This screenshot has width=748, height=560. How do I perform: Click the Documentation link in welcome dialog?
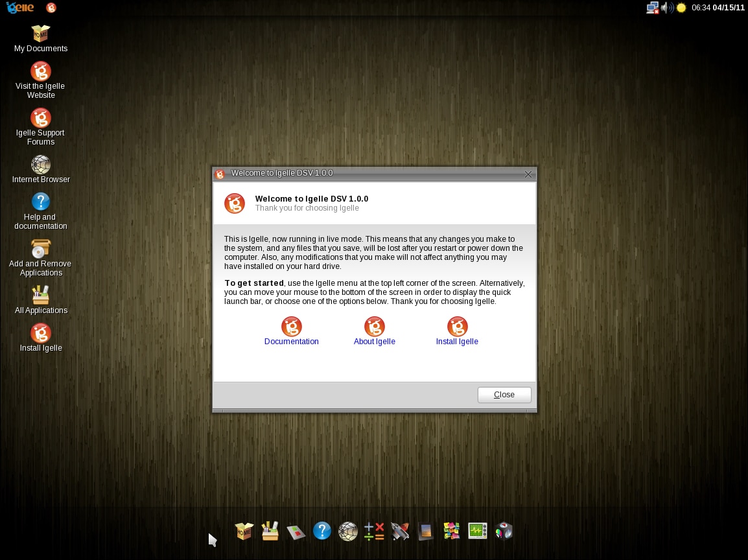tap(292, 327)
